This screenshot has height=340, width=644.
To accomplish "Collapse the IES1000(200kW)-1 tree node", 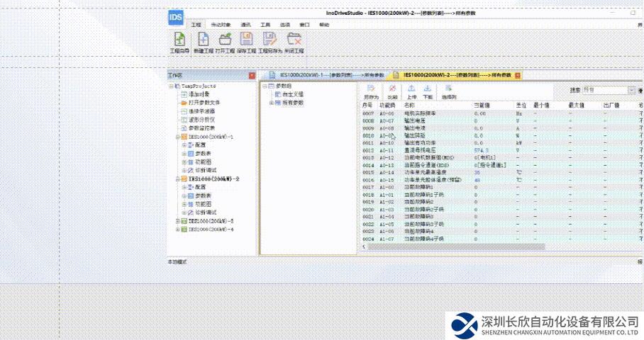I will point(177,137).
